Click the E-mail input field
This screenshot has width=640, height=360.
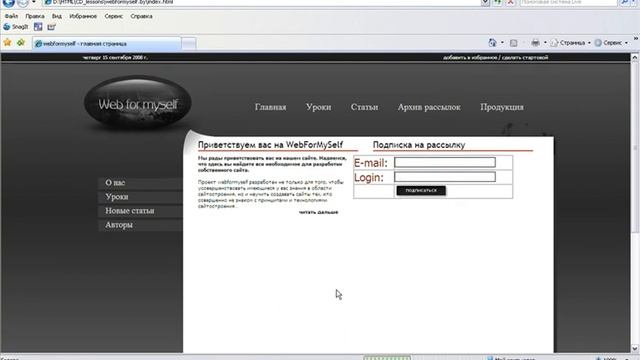[445, 162]
